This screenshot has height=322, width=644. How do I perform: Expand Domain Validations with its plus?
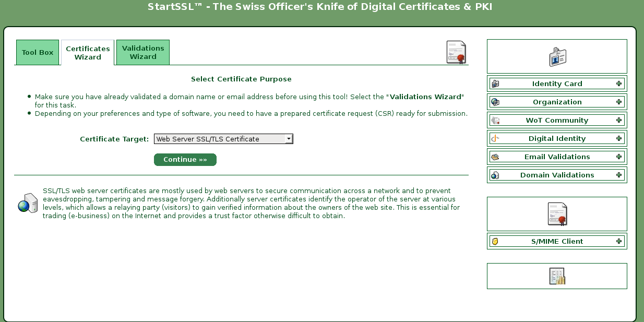[619, 175]
